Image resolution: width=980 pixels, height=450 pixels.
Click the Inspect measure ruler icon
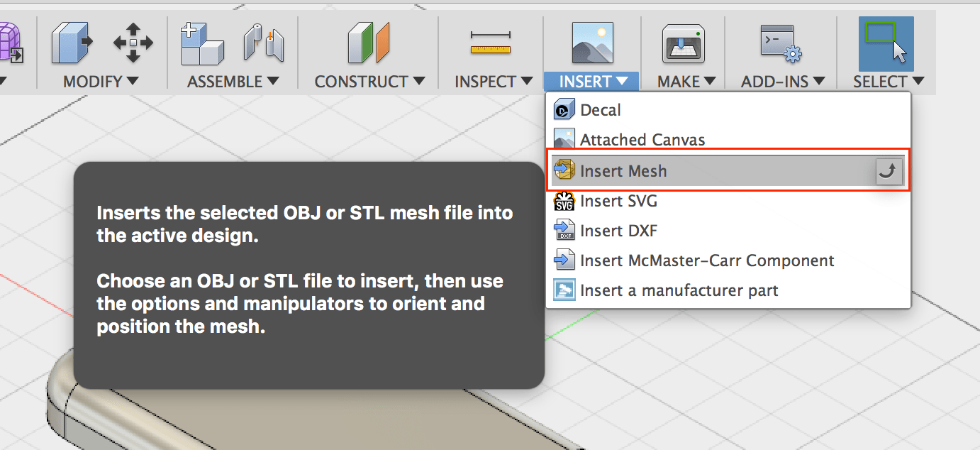(491, 43)
